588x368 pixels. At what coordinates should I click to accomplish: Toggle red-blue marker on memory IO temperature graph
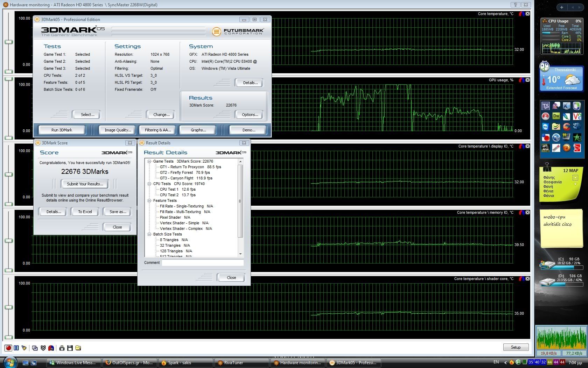[521, 212]
